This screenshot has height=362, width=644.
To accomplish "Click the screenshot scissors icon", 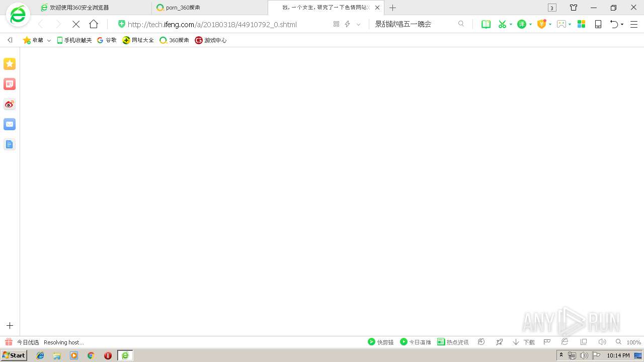I will point(502,24).
